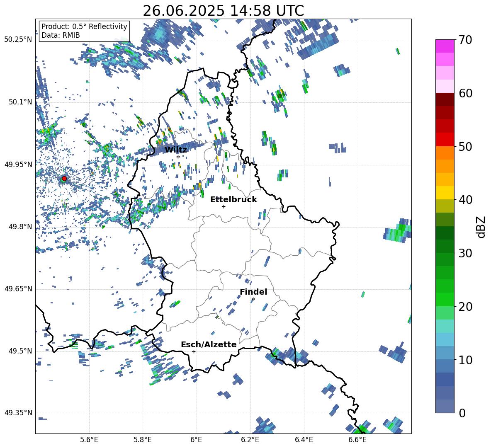Click the 49.95°N latitude label
Screen dimensions: 491x448
[18, 164]
